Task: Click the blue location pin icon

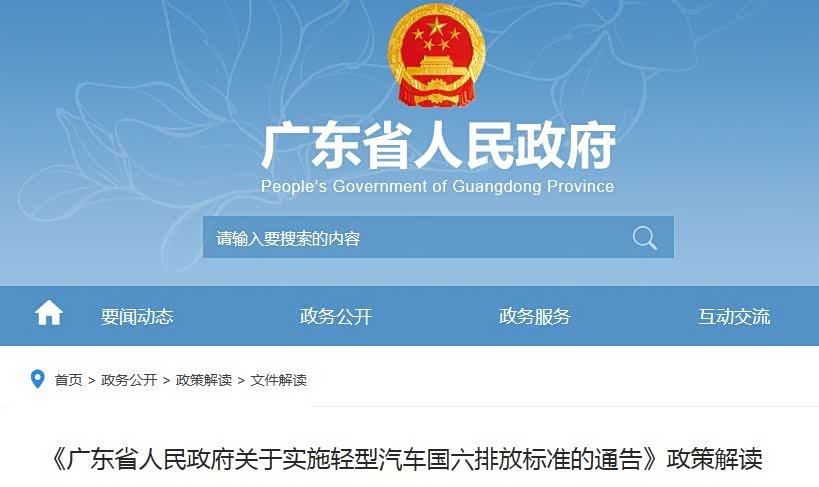Action: click(x=38, y=379)
